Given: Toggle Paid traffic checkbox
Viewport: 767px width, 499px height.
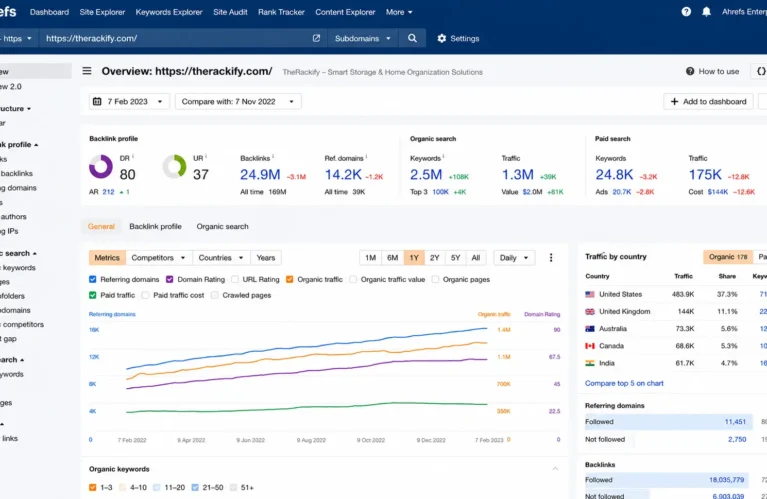Looking at the screenshot, I should pos(92,295).
